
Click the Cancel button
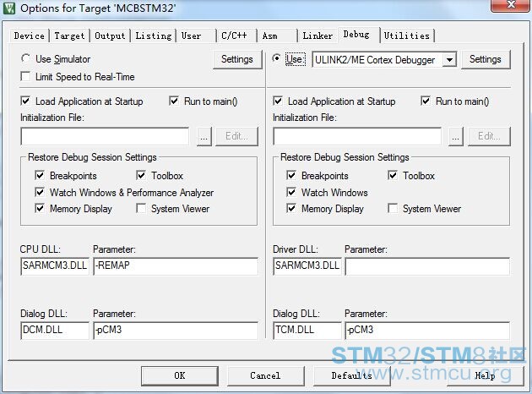point(266,375)
